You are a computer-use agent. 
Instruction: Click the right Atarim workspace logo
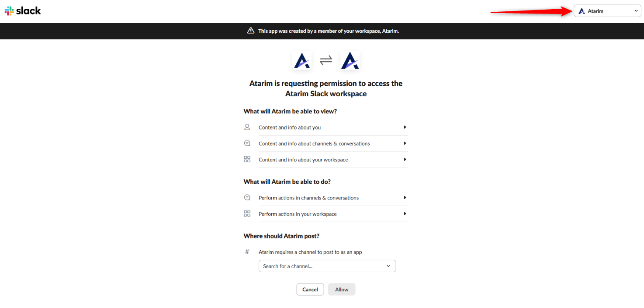tap(350, 60)
